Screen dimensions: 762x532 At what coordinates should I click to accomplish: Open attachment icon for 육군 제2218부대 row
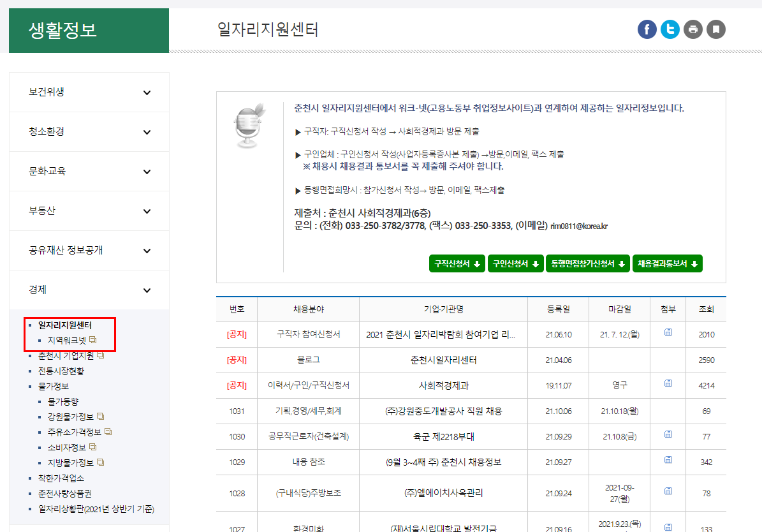[668, 434]
